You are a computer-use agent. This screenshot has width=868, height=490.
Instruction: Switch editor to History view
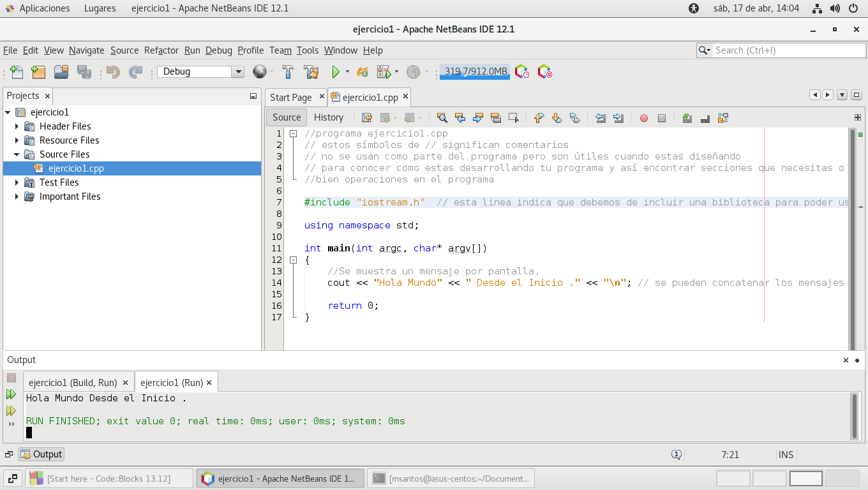tap(329, 117)
